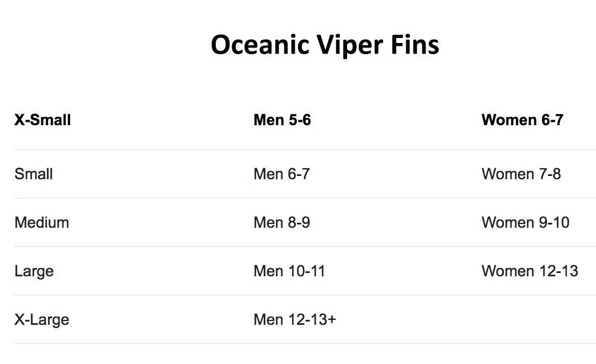Click the 'Men 5-6' cell
596x364 pixels.
coord(282,120)
